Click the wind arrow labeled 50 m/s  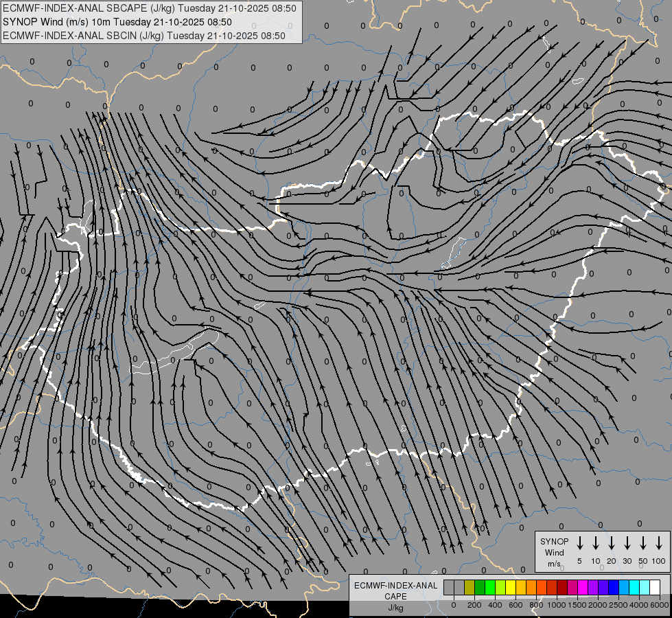643,543
